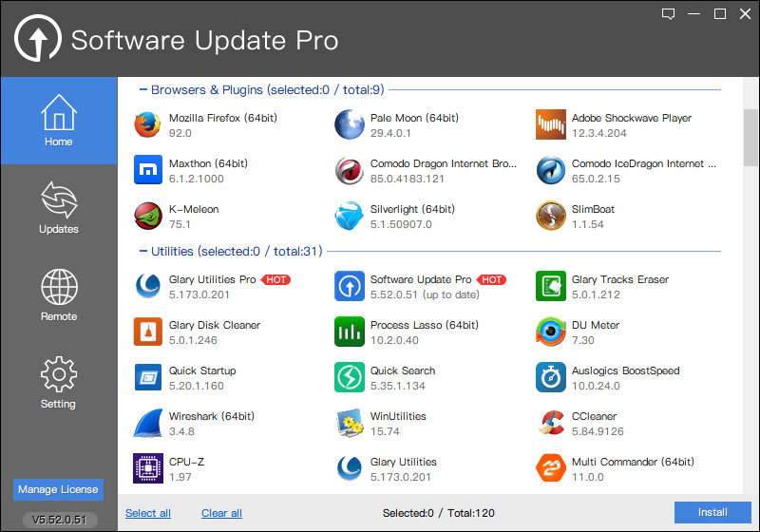Click the Silverlight (64bit) name

click(412, 209)
